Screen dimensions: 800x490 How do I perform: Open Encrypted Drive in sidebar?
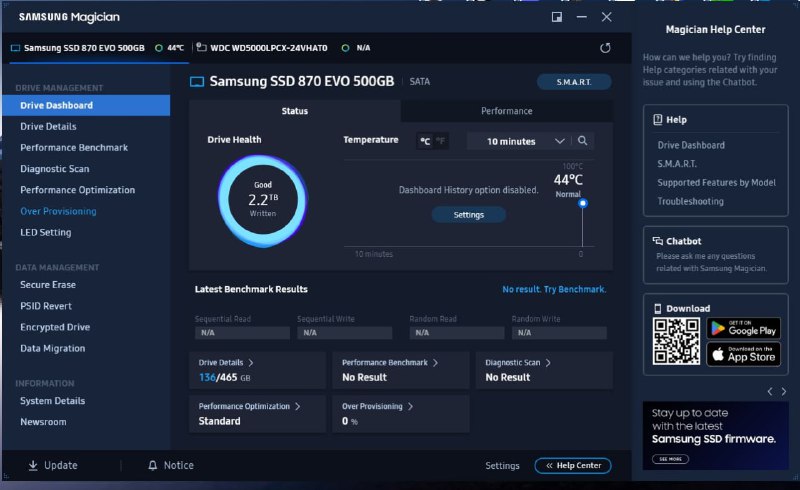click(x=55, y=327)
